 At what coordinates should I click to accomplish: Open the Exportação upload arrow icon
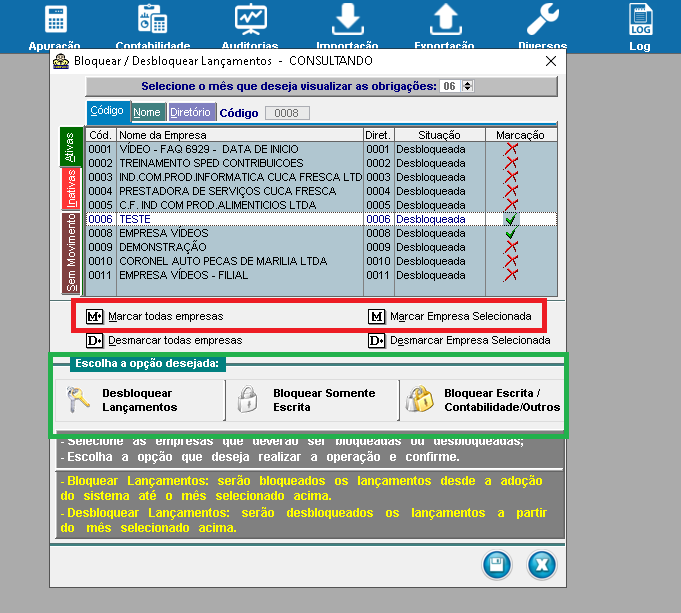[446, 19]
